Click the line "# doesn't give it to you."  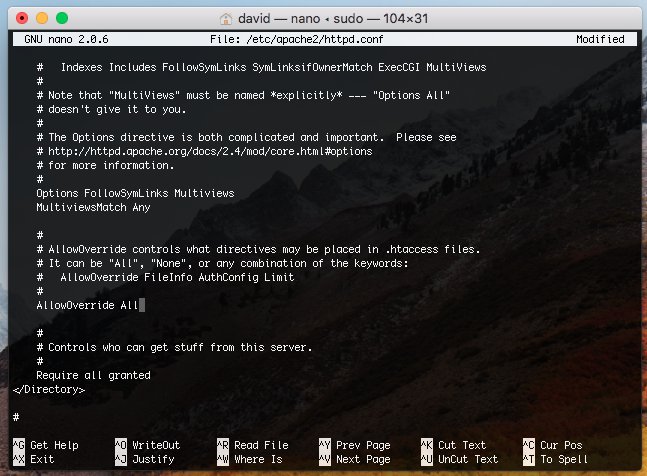click(x=111, y=109)
